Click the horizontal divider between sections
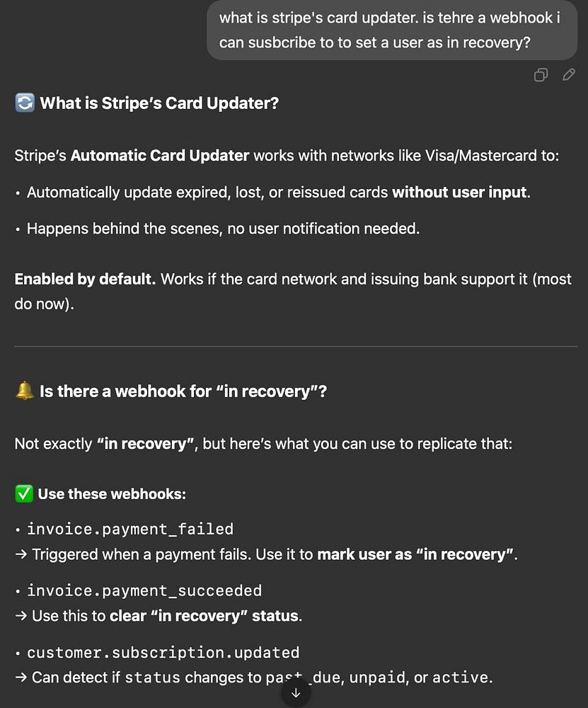The height and width of the screenshot is (708, 588). [295, 346]
